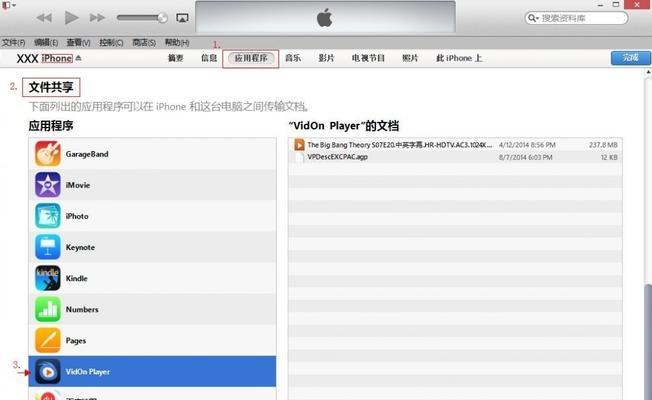Image resolution: width=652 pixels, height=400 pixels.
Task: Select the Numbers app icon
Action: point(47,309)
